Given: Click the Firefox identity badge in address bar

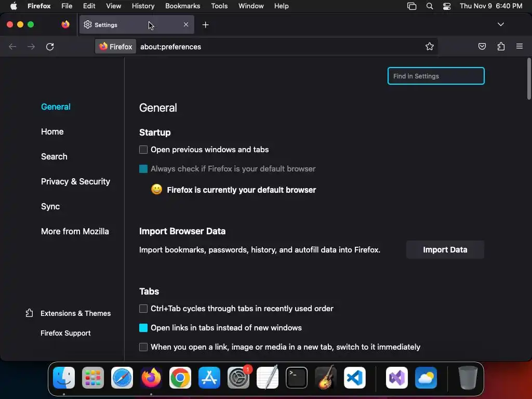Looking at the screenshot, I should [116, 46].
